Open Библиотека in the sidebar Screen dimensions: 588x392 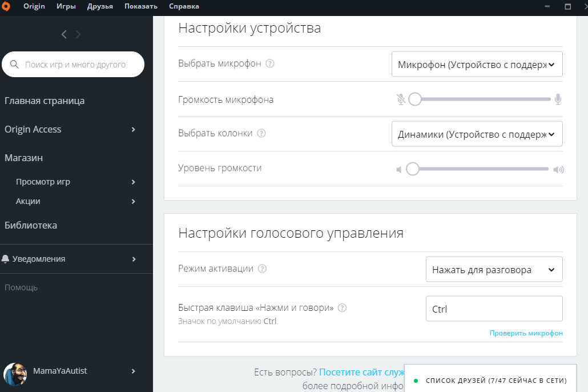click(31, 225)
